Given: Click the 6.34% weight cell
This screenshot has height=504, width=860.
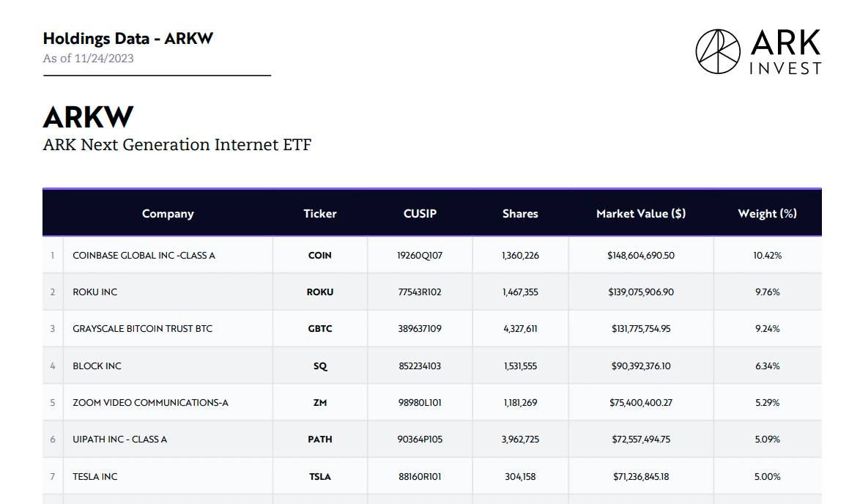Looking at the screenshot, I should pyautogui.click(x=767, y=366).
